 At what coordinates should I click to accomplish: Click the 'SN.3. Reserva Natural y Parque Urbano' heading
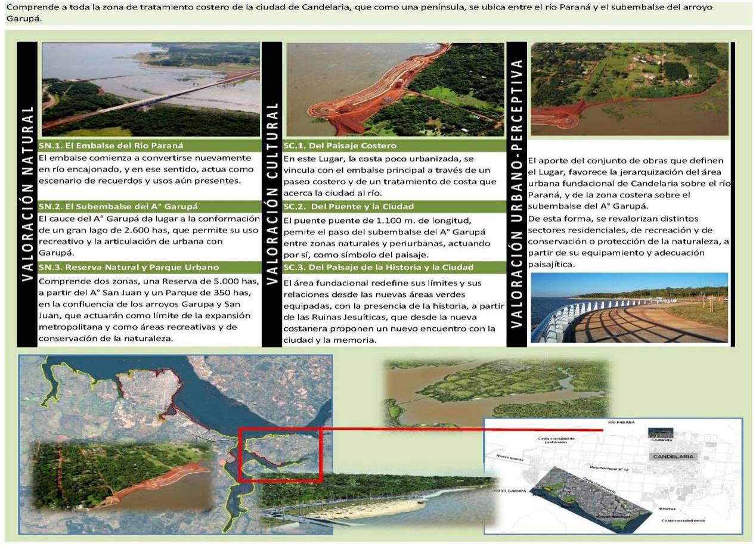(x=128, y=268)
